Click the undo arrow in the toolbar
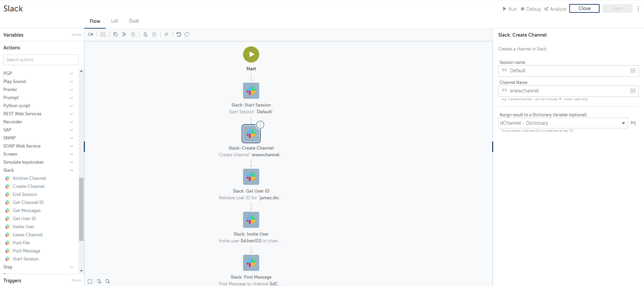644x286 pixels. 179,34
